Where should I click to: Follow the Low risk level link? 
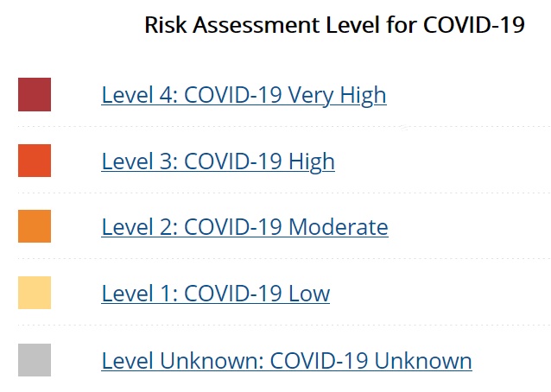click(x=215, y=293)
